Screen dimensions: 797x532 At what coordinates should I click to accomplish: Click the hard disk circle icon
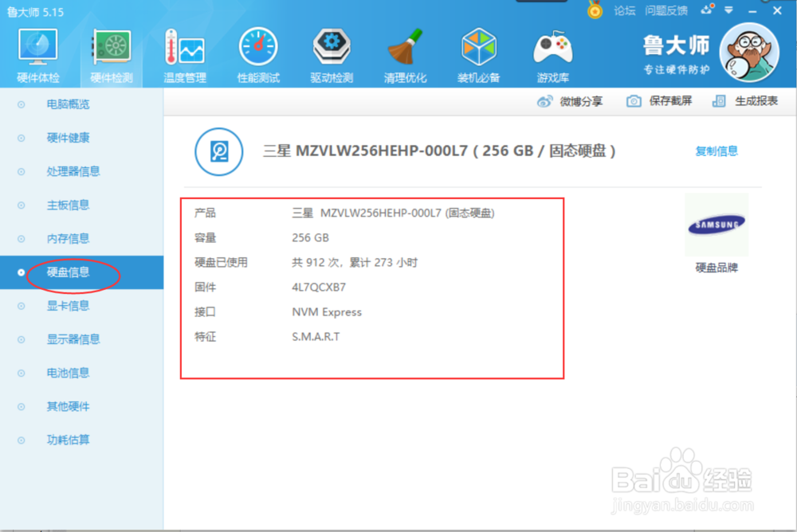click(219, 151)
